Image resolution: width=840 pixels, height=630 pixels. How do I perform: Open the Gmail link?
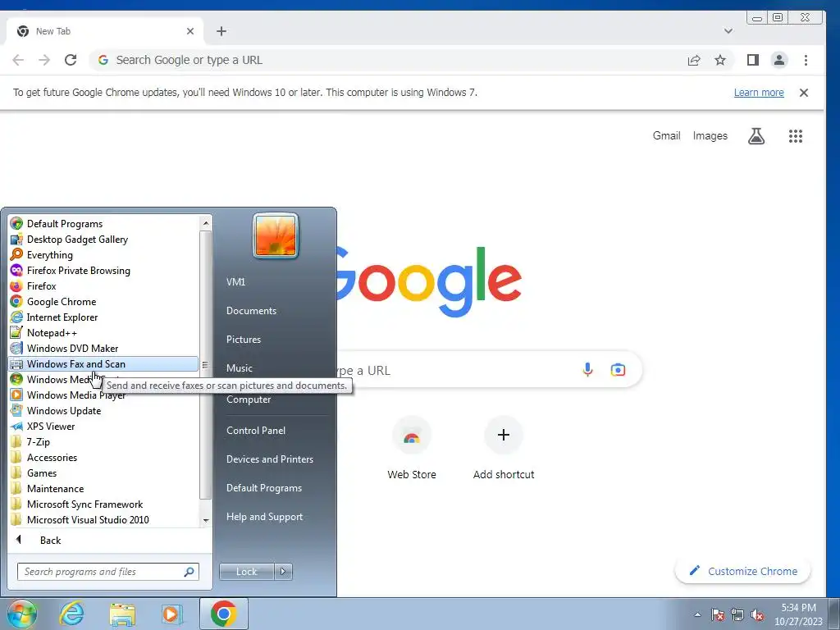coord(666,135)
